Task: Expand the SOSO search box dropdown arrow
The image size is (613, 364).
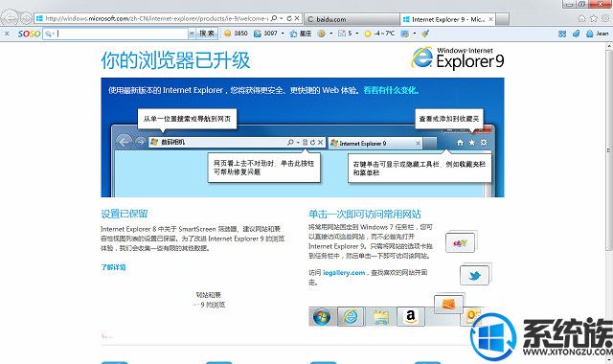Action: point(192,34)
